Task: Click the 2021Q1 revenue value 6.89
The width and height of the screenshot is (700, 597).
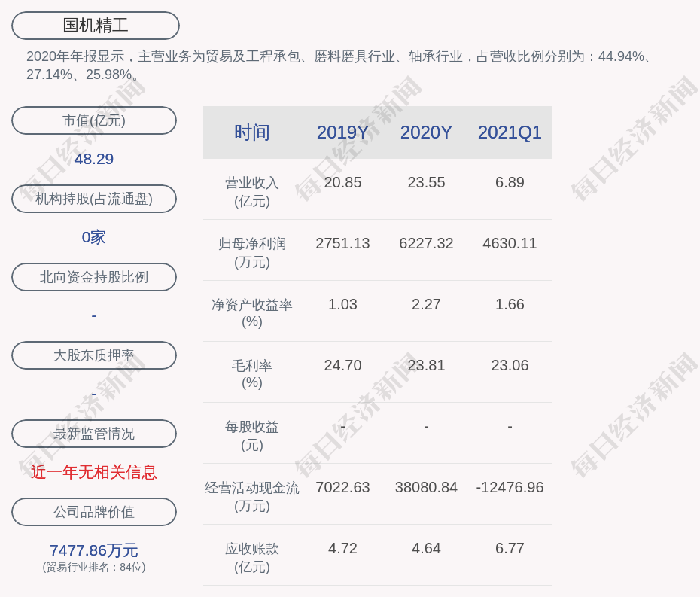Action: tap(510, 183)
